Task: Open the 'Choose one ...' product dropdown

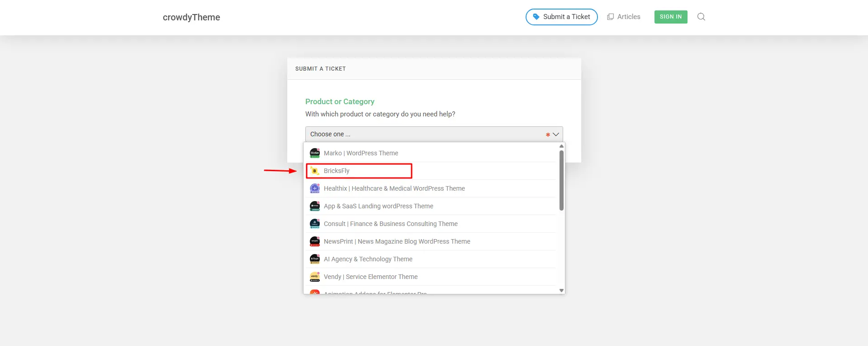Action: (434, 134)
